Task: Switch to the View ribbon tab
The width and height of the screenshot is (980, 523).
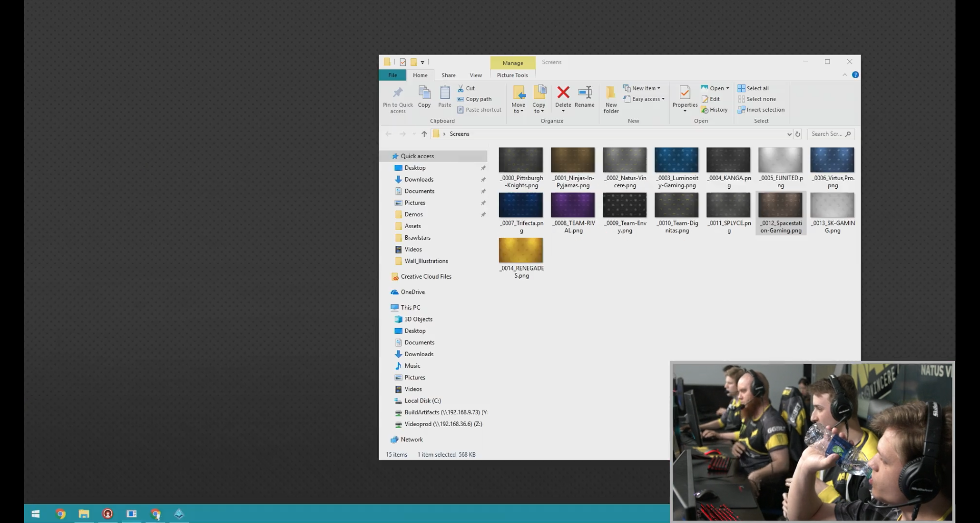Action: pyautogui.click(x=476, y=75)
